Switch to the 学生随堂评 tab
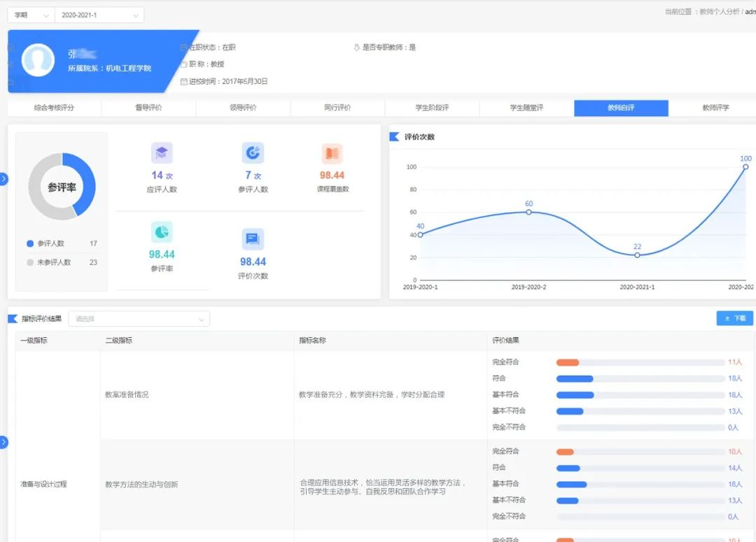Screen dimensions: 756x542 [526, 108]
